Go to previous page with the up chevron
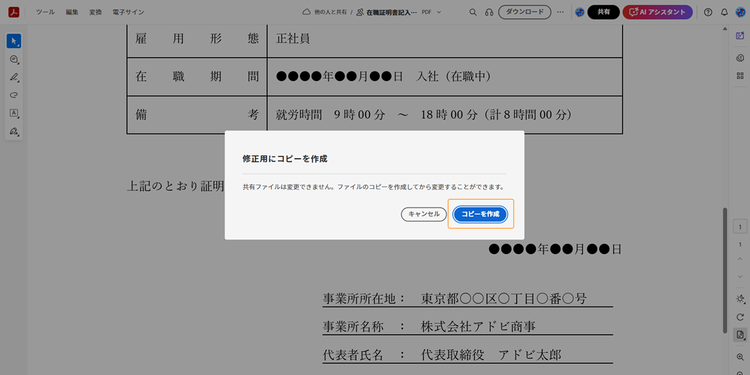 740,259
